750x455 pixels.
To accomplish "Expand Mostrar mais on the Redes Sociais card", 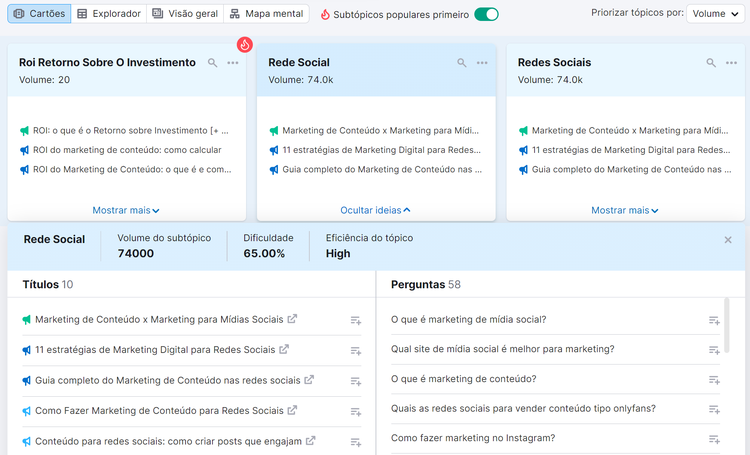I will click(x=625, y=210).
